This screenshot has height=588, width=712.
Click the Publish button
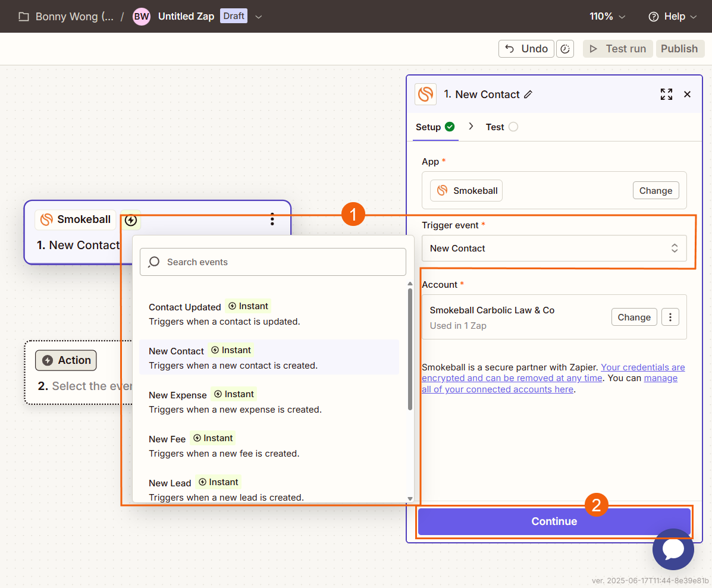point(679,49)
